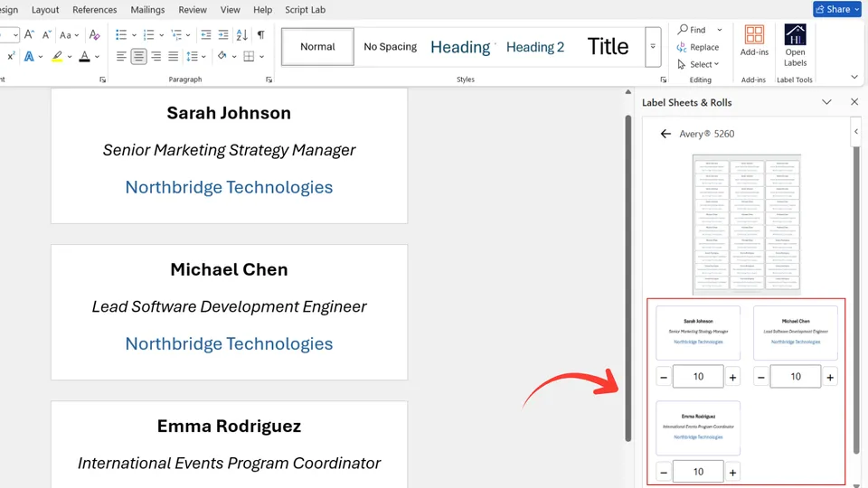The image size is (868, 488).
Task: Switch to the References tab
Action: coord(95,10)
